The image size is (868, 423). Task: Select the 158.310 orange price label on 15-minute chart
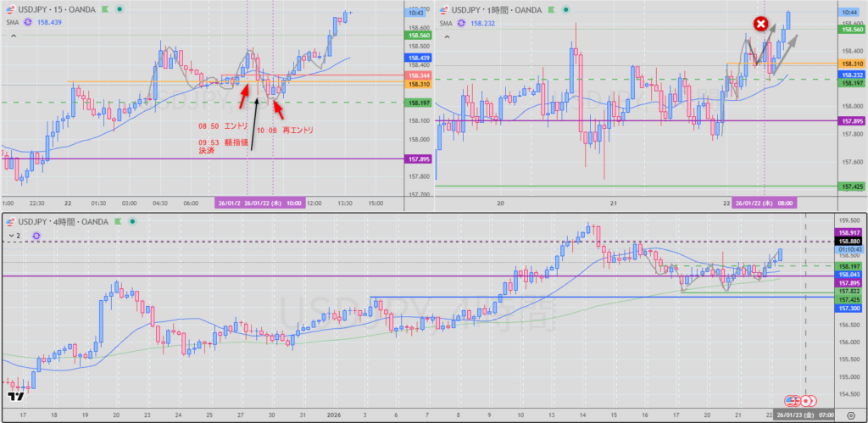click(418, 85)
